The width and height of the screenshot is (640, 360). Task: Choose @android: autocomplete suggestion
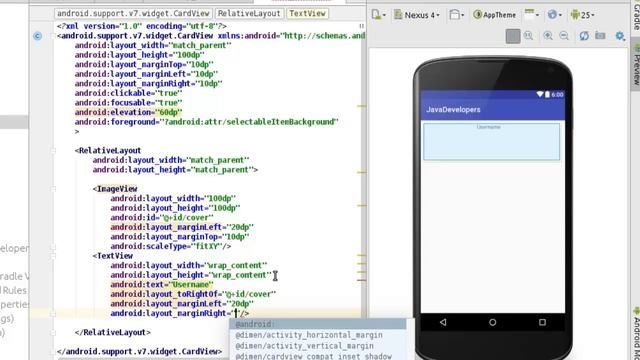[x=318, y=324]
